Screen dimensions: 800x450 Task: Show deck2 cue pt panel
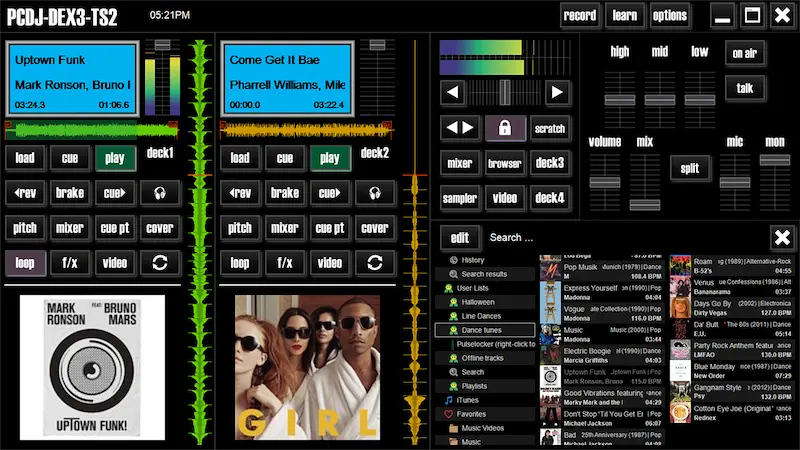pos(330,228)
